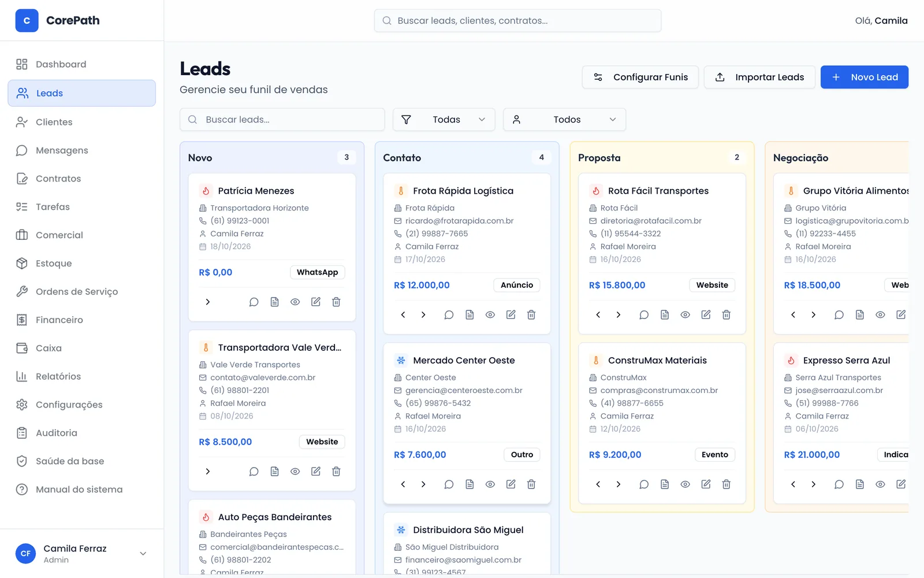The image size is (924, 578).
Task: Open chat icon on Grupo Vitória Alimentos card
Action: (839, 314)
